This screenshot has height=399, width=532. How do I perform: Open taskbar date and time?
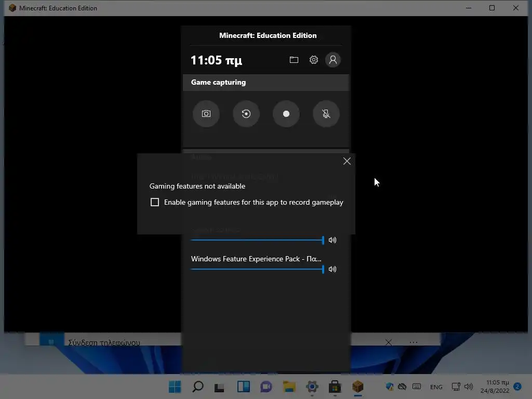point(495,387)
